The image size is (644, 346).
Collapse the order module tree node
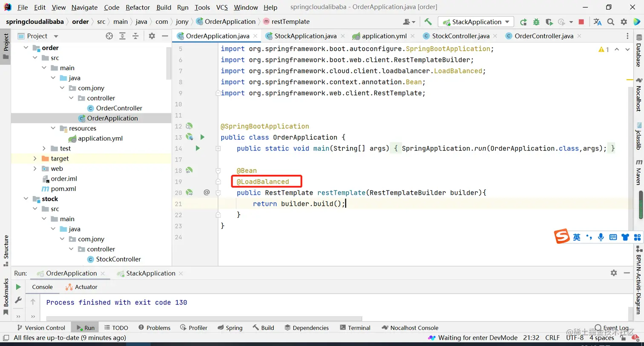point(26,48)
